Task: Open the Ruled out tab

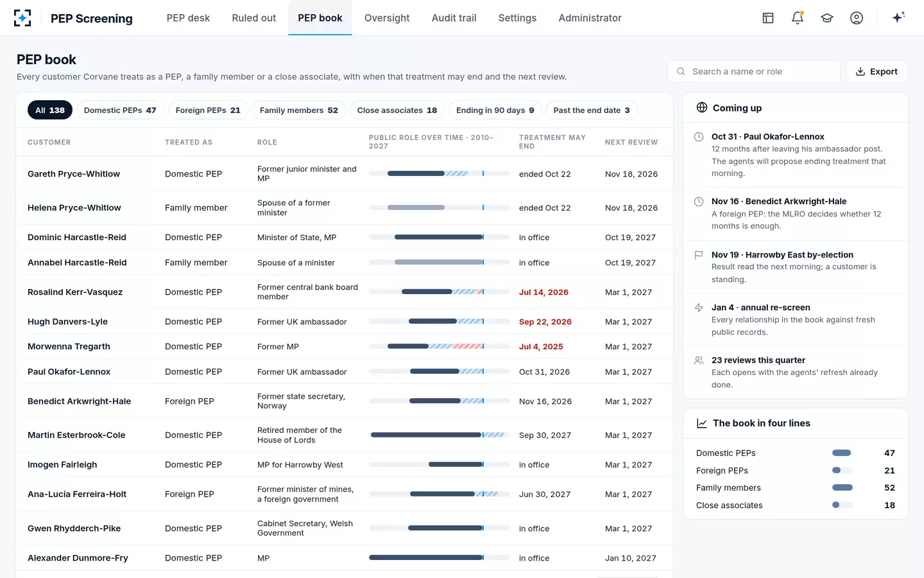Action: click(x=254, y=18)
